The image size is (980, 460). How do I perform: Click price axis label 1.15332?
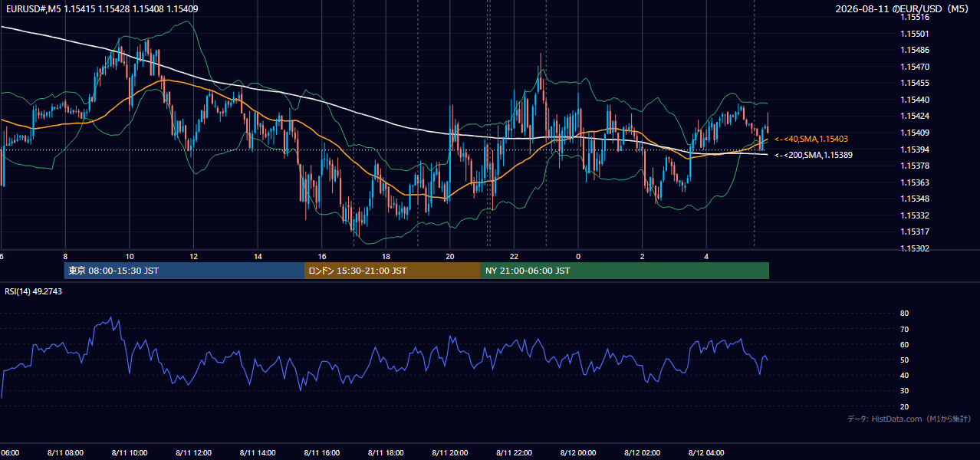[915, 215]
